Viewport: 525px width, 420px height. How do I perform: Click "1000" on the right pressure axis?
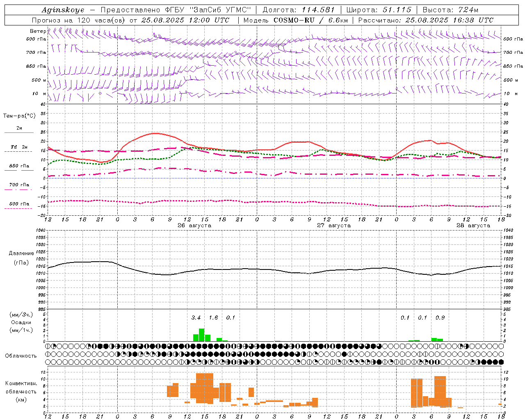point(508,288)
